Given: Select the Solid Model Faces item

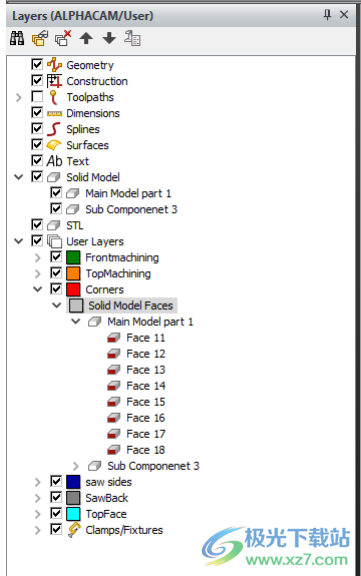Looking at the screenshot, I should pos(130,305).
